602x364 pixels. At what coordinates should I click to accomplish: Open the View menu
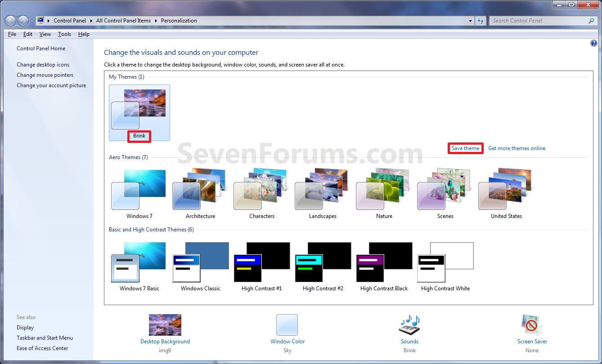pos(45,34)
